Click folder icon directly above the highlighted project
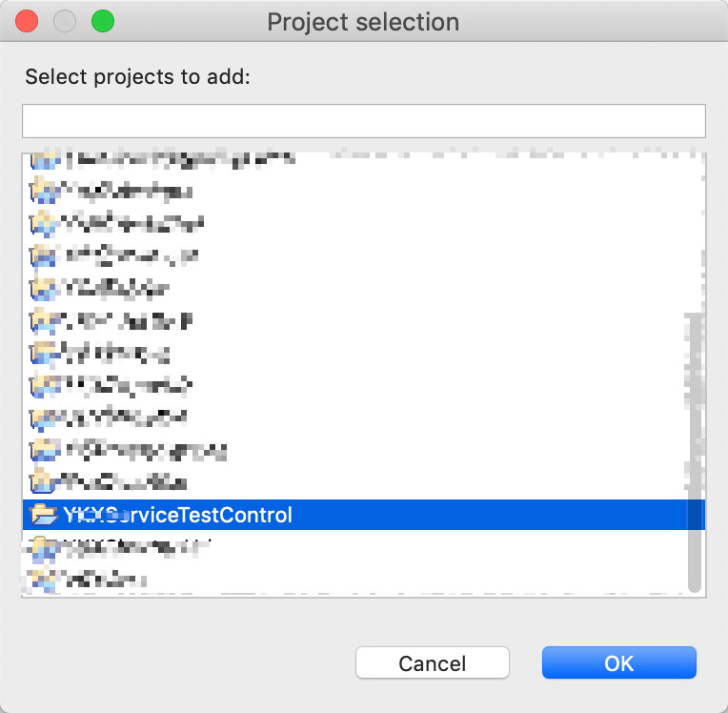Image resolution: width=728 pixels, height=713 pixels. (43, 481)
